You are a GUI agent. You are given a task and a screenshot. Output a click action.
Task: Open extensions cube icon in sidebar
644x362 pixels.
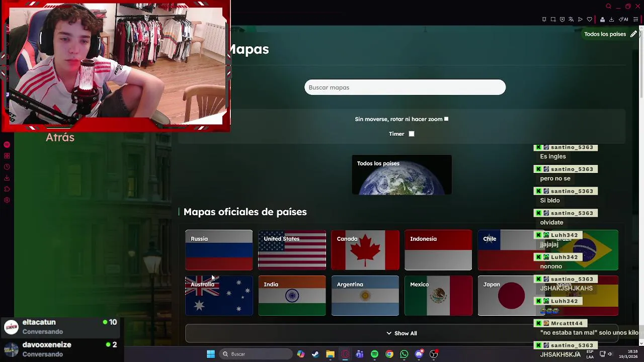[7, 189]
